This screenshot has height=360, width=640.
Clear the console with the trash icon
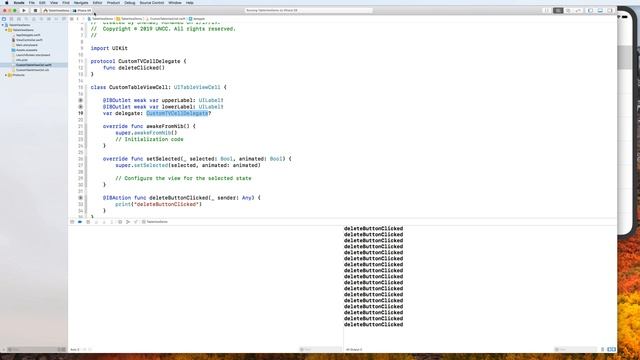point(602,349)
